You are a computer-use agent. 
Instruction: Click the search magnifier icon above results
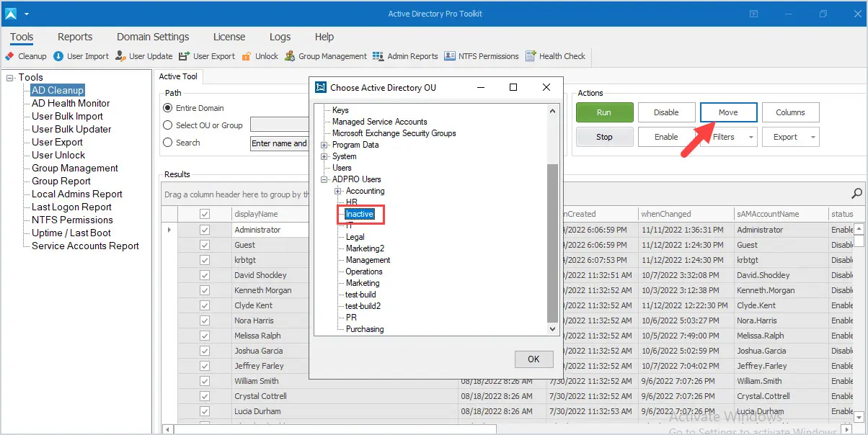pos(857,193)
